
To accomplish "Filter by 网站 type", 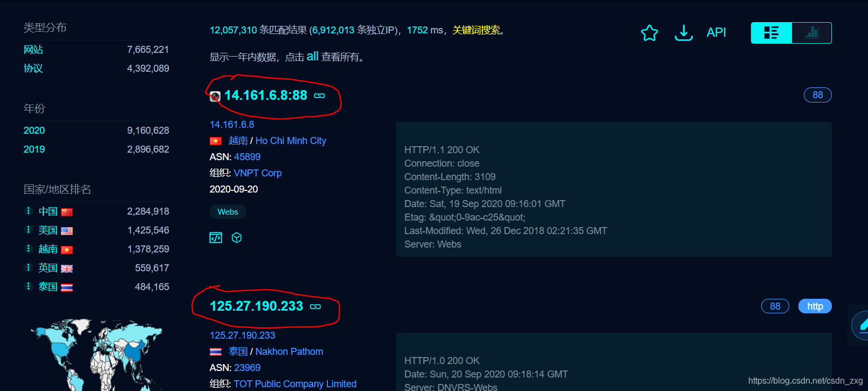I will pyautogui.click(x=33, y=50).
